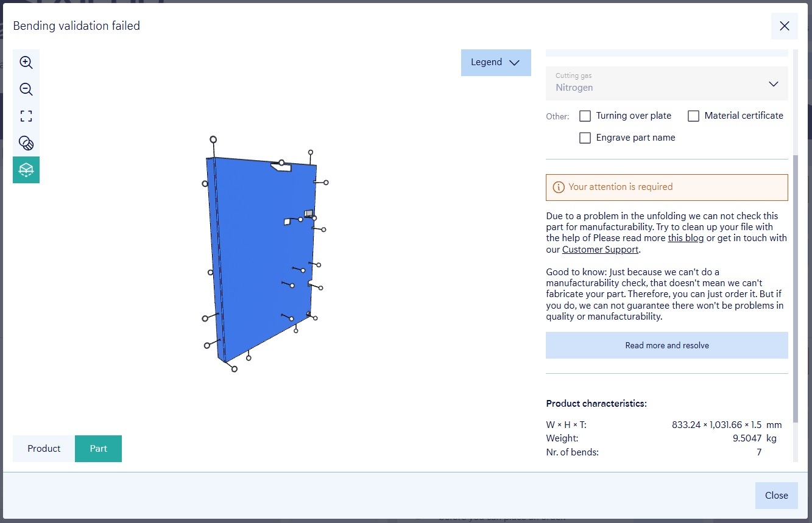
Task: Open the Customer Support link
Action: click(x=600, y=250)
